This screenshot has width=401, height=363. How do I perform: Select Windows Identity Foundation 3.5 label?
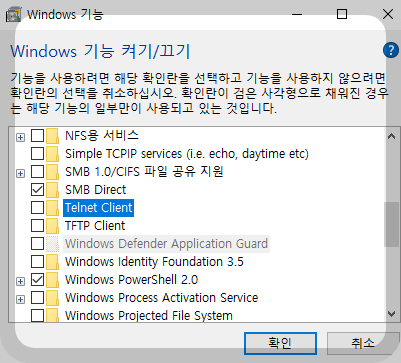pos(154,262)
